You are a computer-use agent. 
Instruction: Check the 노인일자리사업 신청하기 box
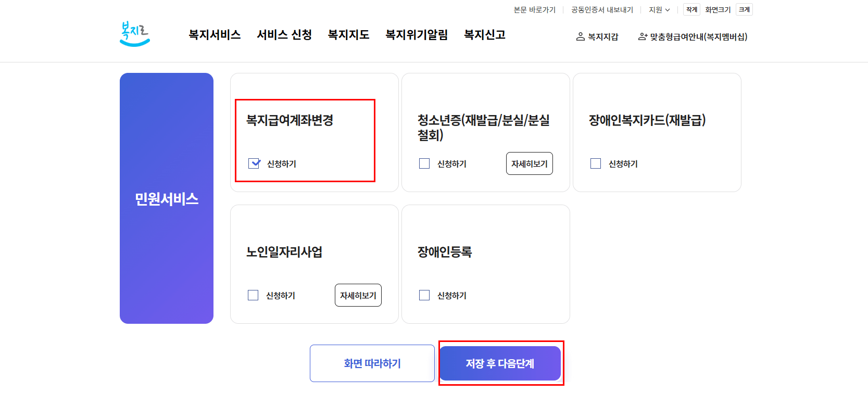(253, 295)
